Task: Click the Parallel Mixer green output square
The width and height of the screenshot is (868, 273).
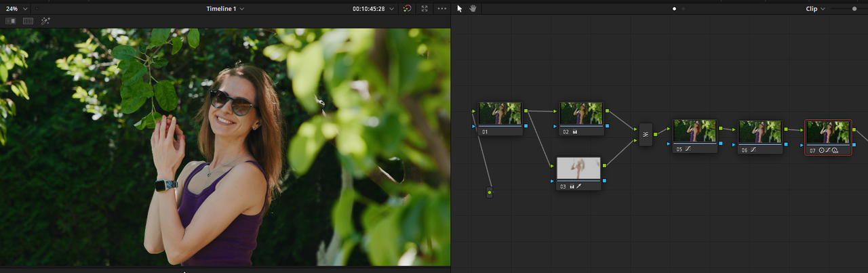Action: point(655,135)
